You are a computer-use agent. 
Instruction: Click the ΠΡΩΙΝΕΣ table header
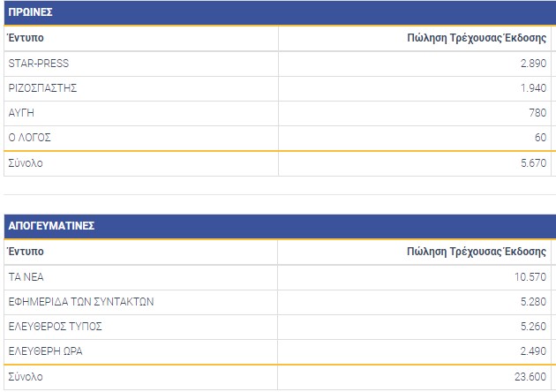[x=31, y=12]
